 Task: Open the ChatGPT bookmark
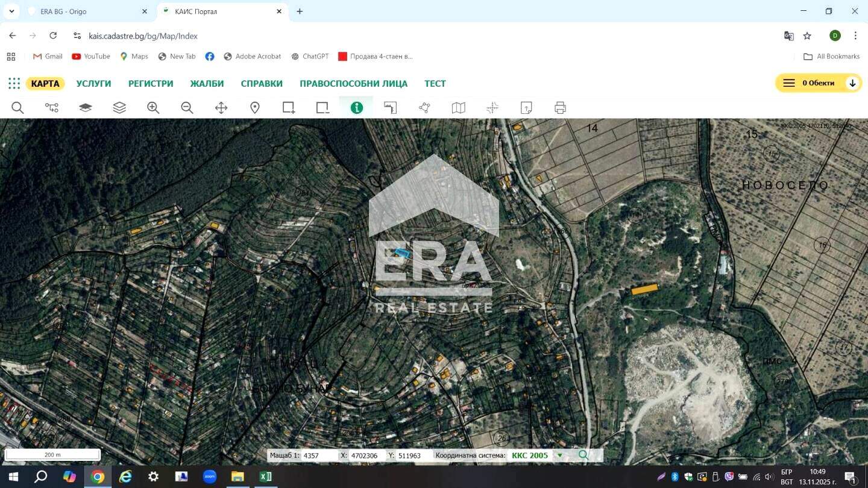310,57
